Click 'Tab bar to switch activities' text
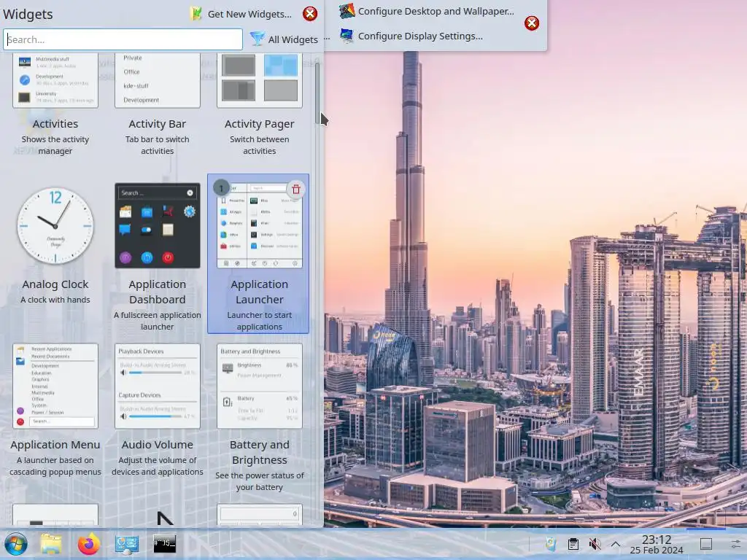Viewport: 747px width, 560px height. click(158, 145)
